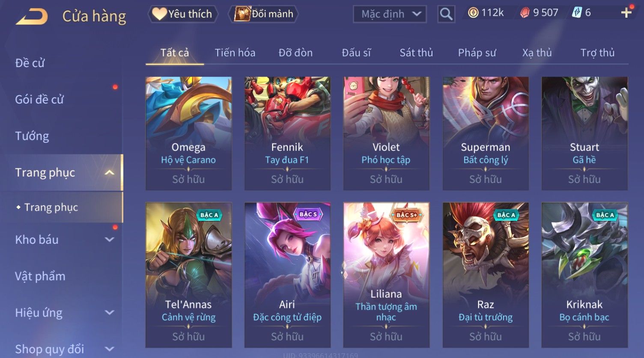Viewport: 644px width, 358px height.
Task: Click the blue ticket currency icon
Action: [x=577, y=13]
